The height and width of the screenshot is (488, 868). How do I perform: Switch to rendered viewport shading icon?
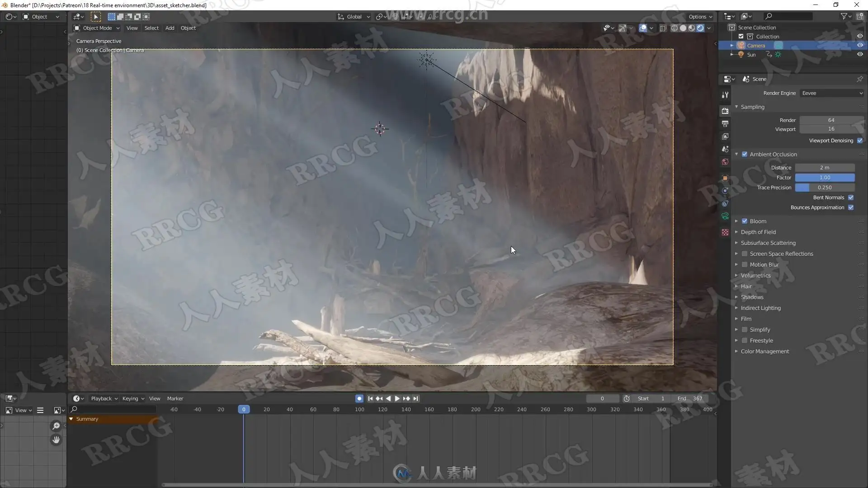(700, 28)
